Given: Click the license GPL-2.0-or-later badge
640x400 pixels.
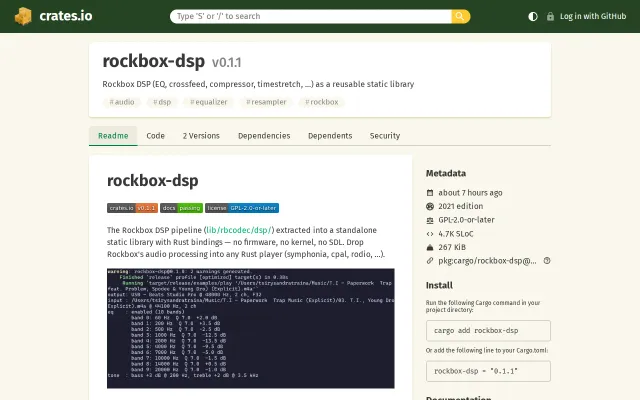Looking at the screenshot, I should [x=242, y=208].
